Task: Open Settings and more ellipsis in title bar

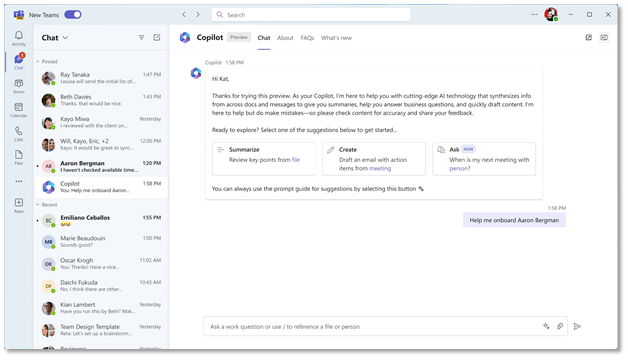Action: (x=534, y=14)
